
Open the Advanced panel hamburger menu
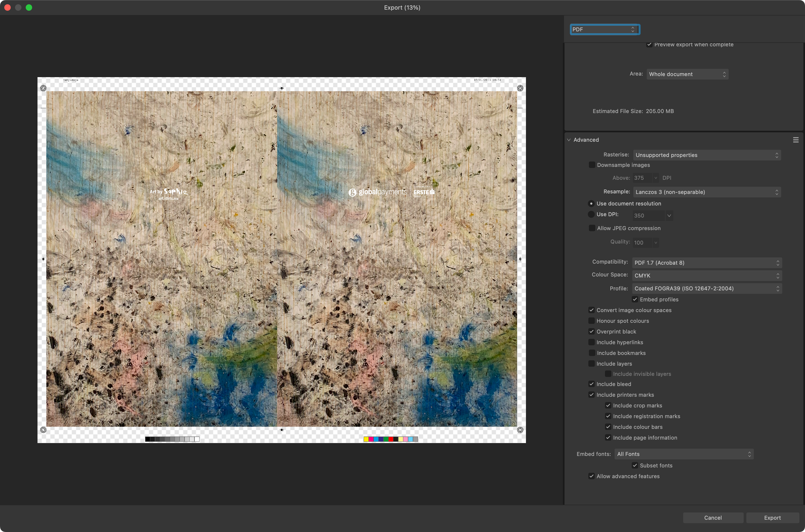pyautogui.click(x=796, y=140)
